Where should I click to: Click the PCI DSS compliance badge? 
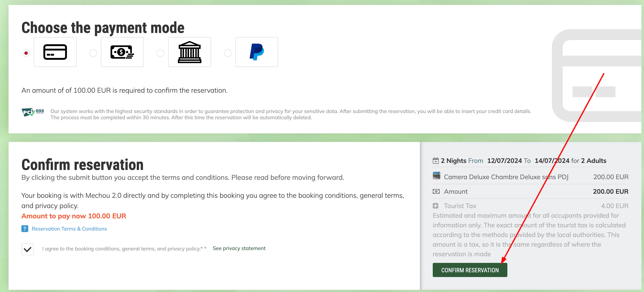(x=33, y=112)
